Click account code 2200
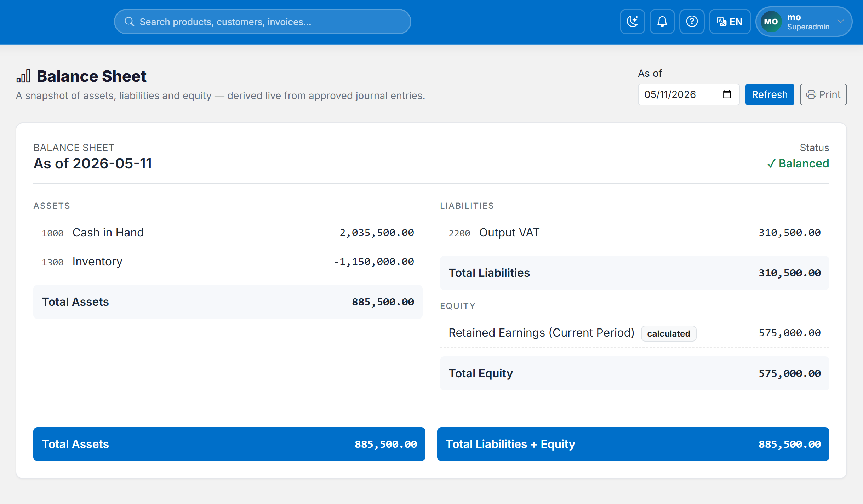The width and height of the screenshot is (863, 504). click(x=459, y=233)
